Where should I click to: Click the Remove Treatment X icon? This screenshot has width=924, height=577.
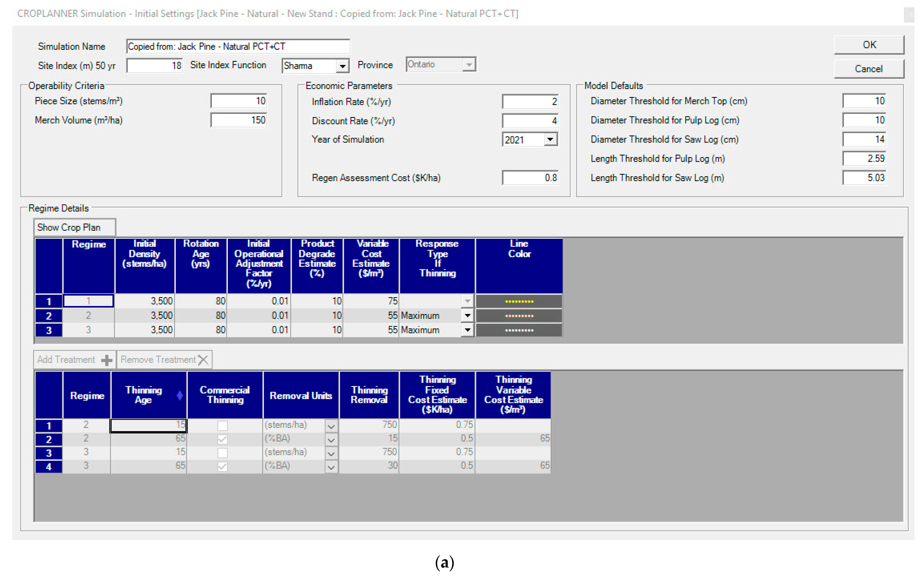203,360
